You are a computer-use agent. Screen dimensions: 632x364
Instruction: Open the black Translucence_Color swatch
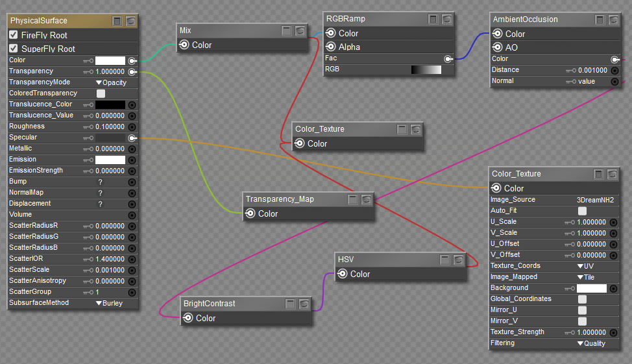pyautogui.click(x=110, y=105)
